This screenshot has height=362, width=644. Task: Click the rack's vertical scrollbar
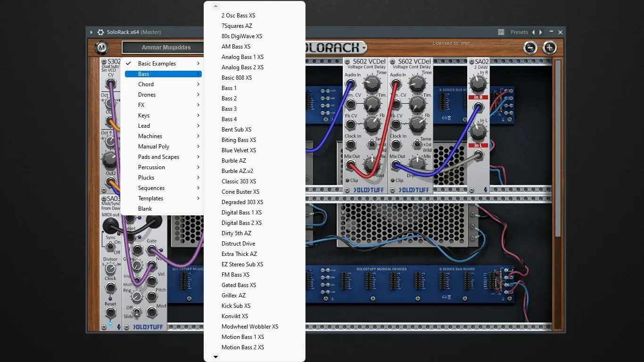(558, 148)
